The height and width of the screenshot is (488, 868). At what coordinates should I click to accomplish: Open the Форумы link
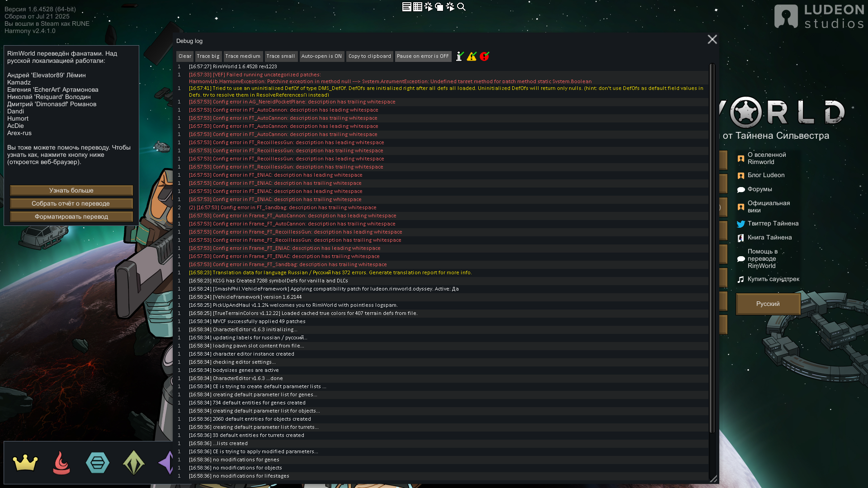pyautogui.click(x=759, y=189)
